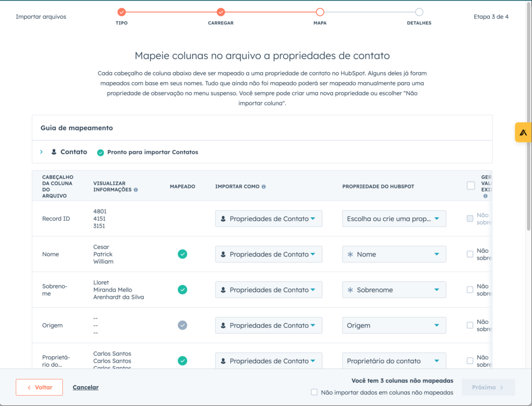Open the Proprietário do contato property dropdown
Viewport: 532px width, 406px height.
394,361
